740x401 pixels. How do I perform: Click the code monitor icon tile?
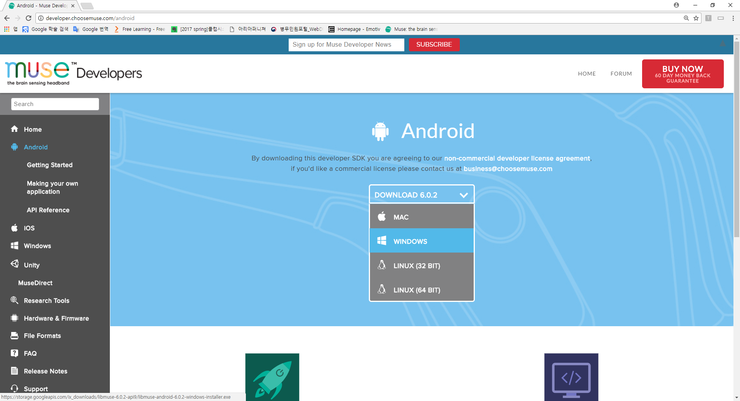click(x=571, y=377)
